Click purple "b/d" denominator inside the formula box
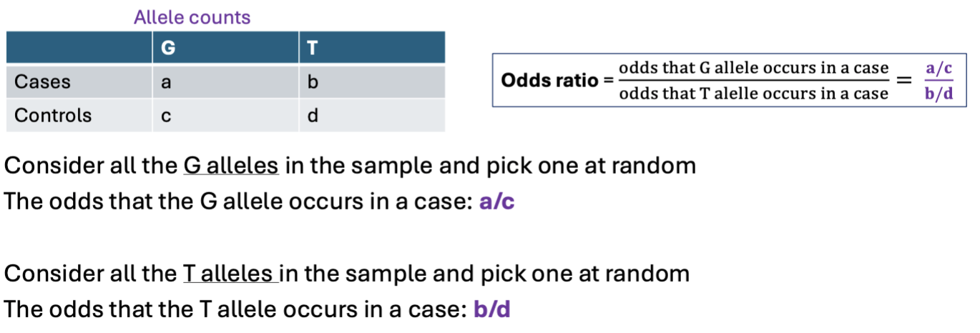The width and height of the screenshot is (980, 333). tap(939, 94)
